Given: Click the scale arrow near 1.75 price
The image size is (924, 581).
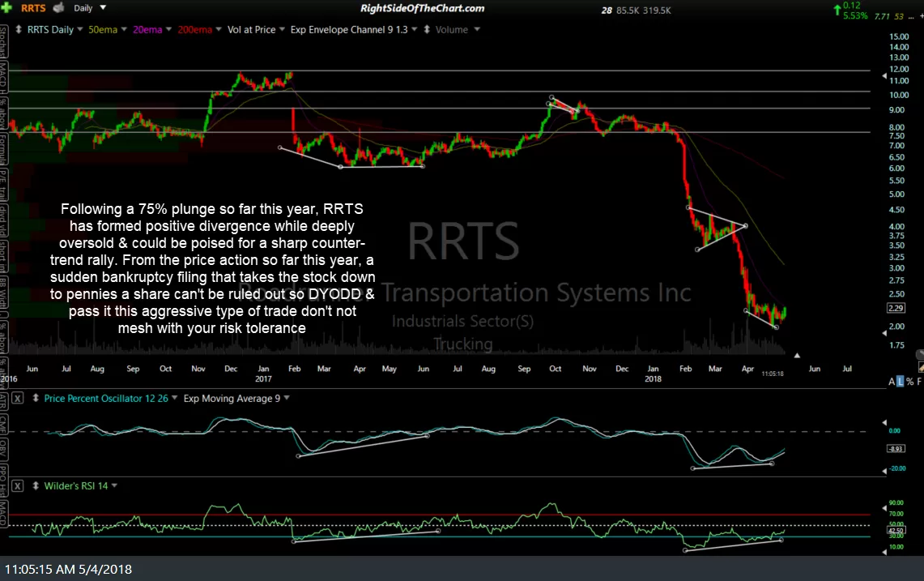Looking at the screenshot, I should pos(884,333).
